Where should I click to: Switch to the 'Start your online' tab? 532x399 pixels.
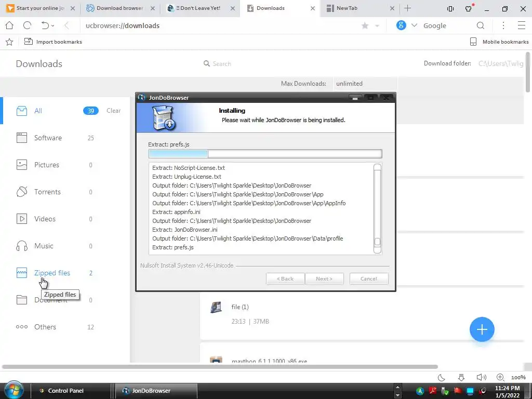pos(41,8)
